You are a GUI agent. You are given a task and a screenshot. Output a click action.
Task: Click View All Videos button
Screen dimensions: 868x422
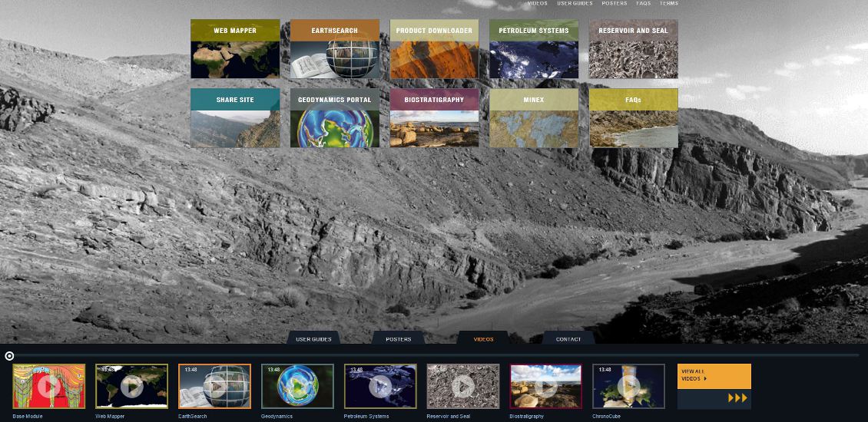point(714,375)
